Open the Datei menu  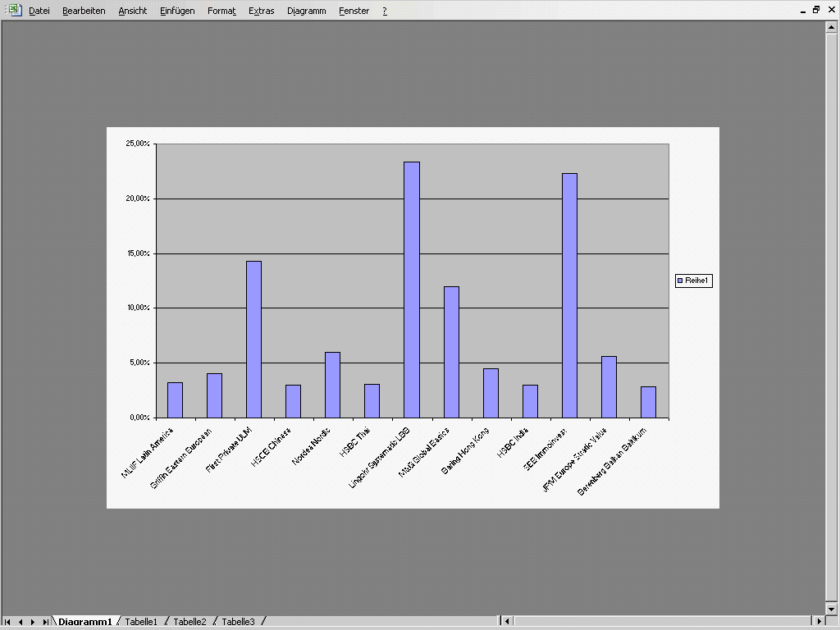pos(39,11)
